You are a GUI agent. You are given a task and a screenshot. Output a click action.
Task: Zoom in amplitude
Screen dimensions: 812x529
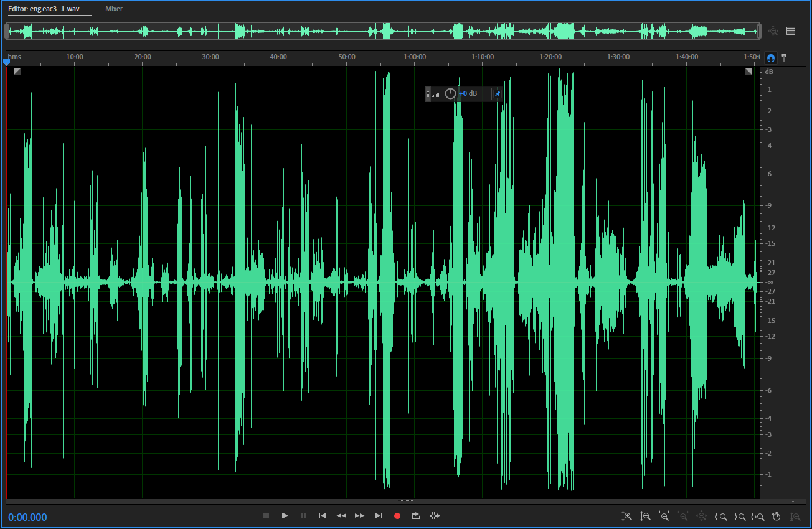[x=627, y=517]
